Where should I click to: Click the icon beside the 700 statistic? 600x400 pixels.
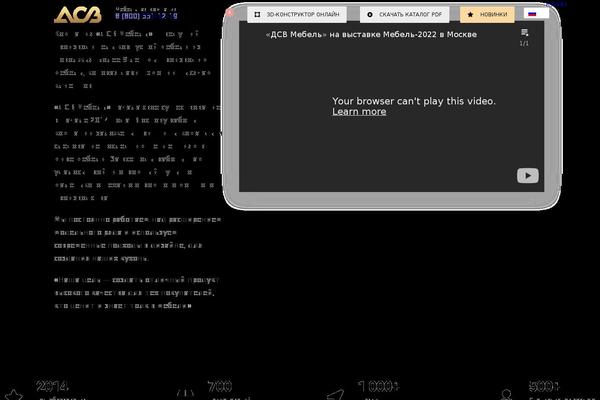click(x=185, y=394)
